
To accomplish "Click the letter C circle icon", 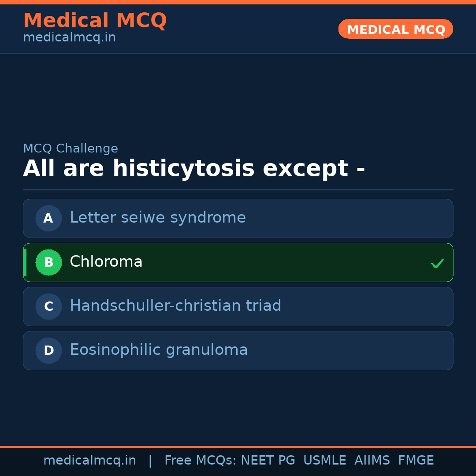I will (48, 306).
